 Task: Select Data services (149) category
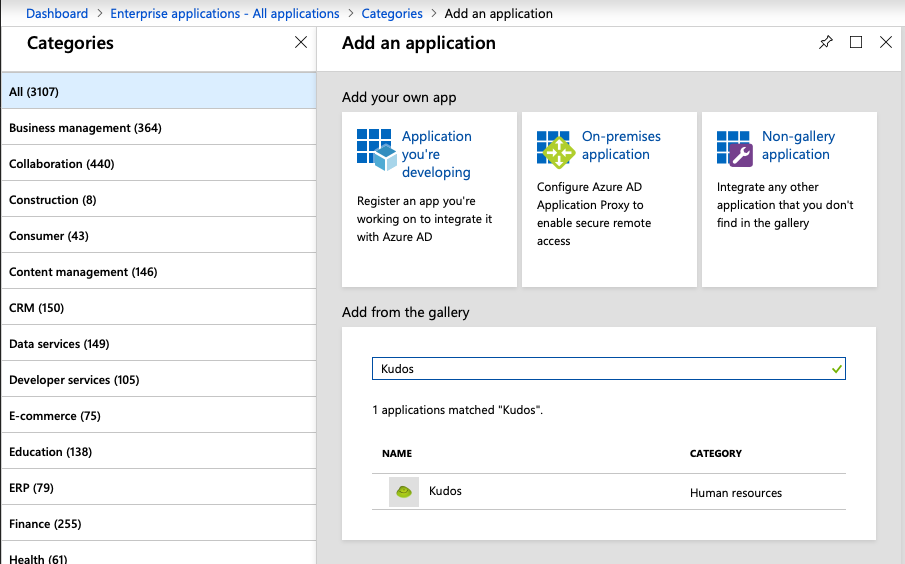[159, 343]
